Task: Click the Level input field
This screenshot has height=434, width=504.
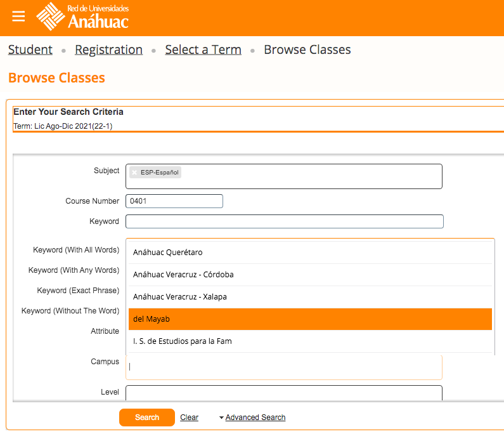Action: (x=284, y=393)
